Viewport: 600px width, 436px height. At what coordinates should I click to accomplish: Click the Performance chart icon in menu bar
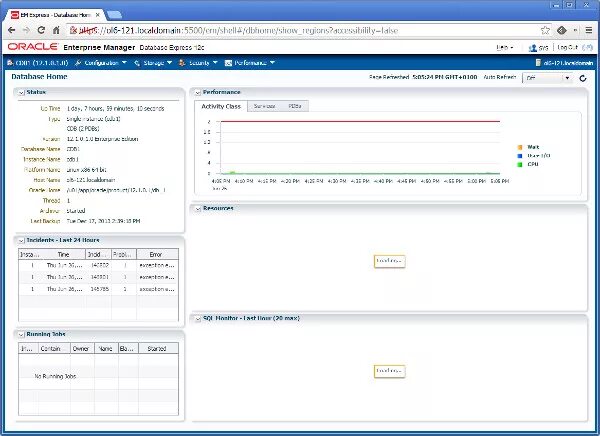tap(228, 63)
